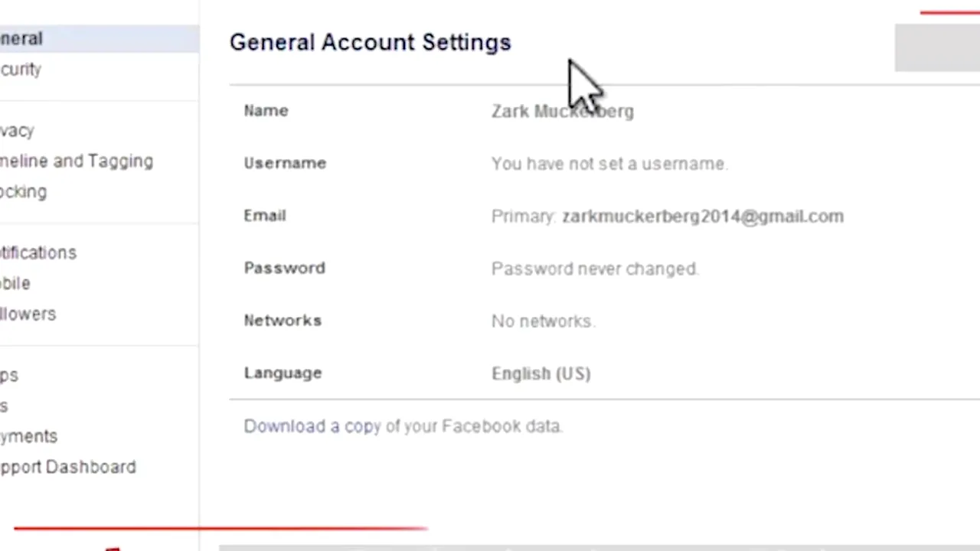
Task: Select General in the settings sidebar
Action: (21, 39)
